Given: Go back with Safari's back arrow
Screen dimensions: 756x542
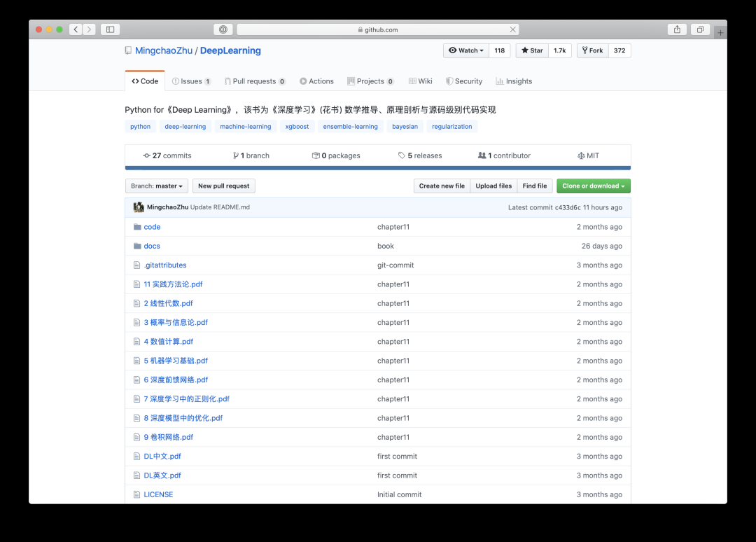Looking at the screenshot, I should tap(76, 29).
